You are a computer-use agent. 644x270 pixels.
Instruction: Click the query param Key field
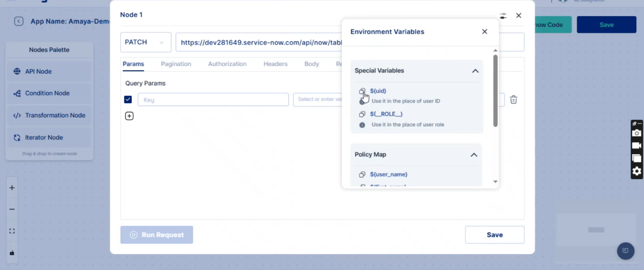(x=213, y=100)
